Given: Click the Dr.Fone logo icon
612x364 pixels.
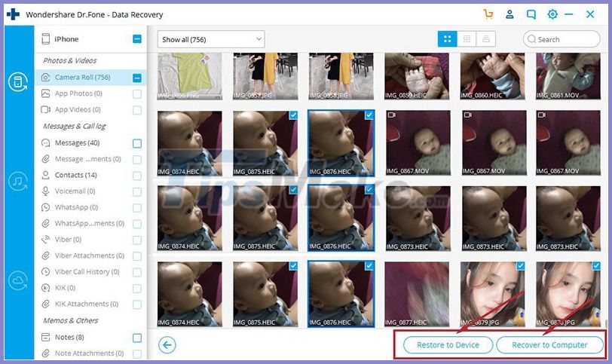Looking at the screenshot, I should [x=13, y=14].
